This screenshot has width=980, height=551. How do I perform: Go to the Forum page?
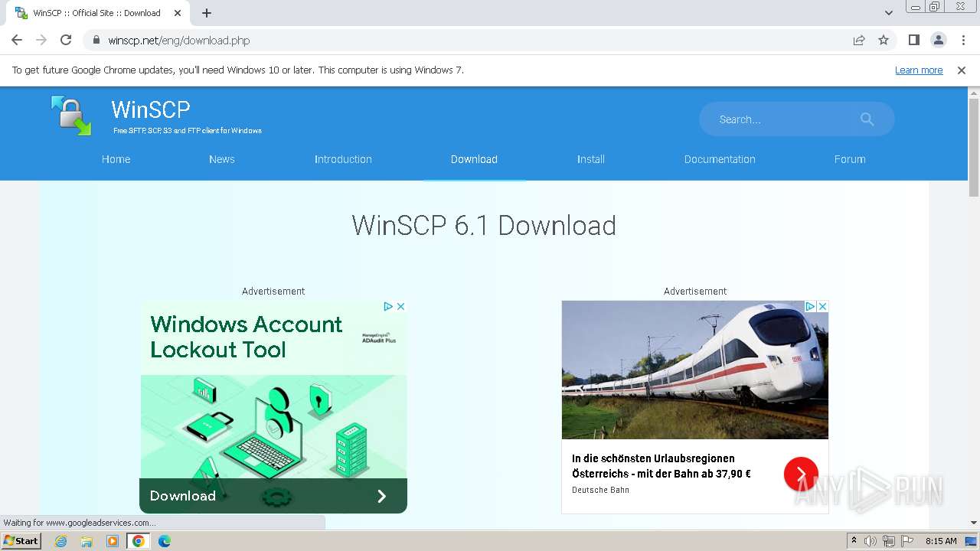pos(850,159)
